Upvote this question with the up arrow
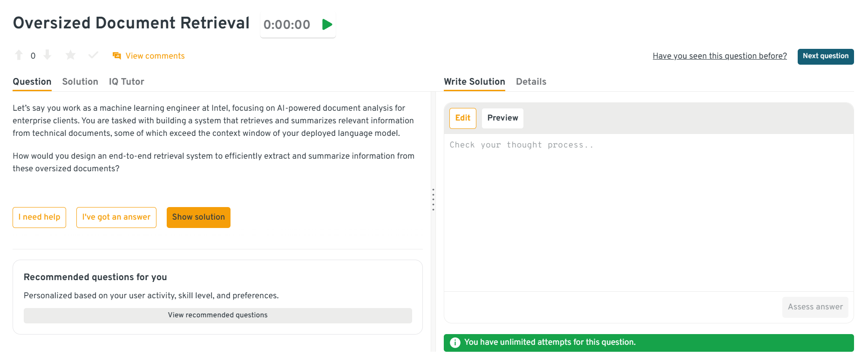868x362 pixels. pos(19,55)
